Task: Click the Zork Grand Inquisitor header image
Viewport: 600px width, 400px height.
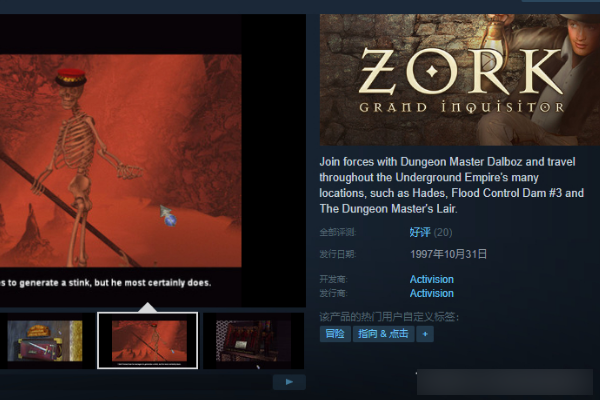Action: [x=459, y=80]
